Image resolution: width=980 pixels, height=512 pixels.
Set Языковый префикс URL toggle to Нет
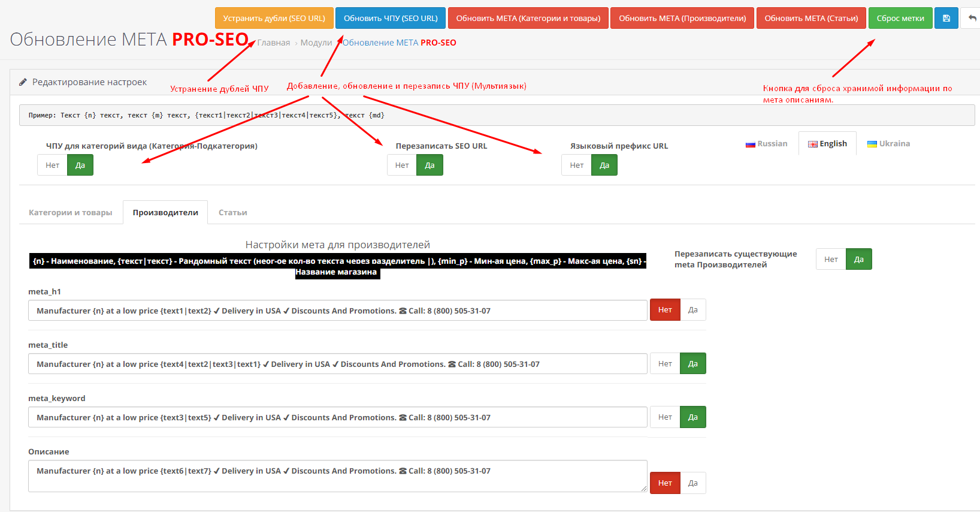(x=576, y=165)
